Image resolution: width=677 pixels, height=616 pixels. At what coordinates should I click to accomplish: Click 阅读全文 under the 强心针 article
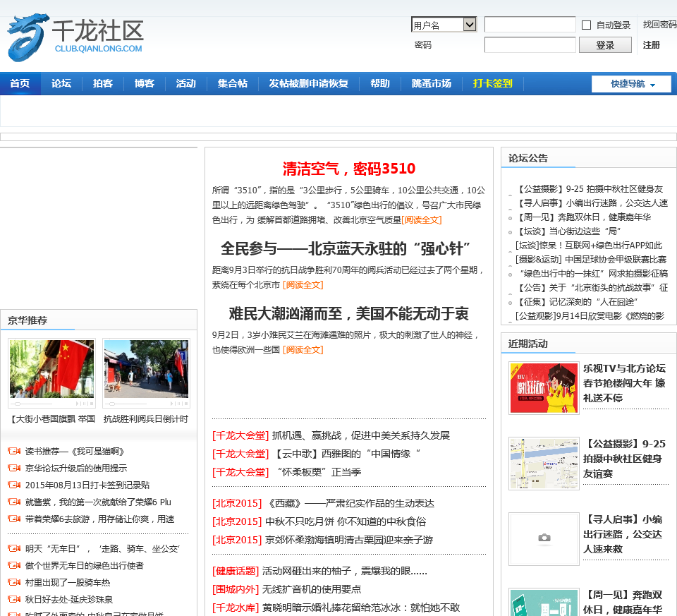coord(303,284)
